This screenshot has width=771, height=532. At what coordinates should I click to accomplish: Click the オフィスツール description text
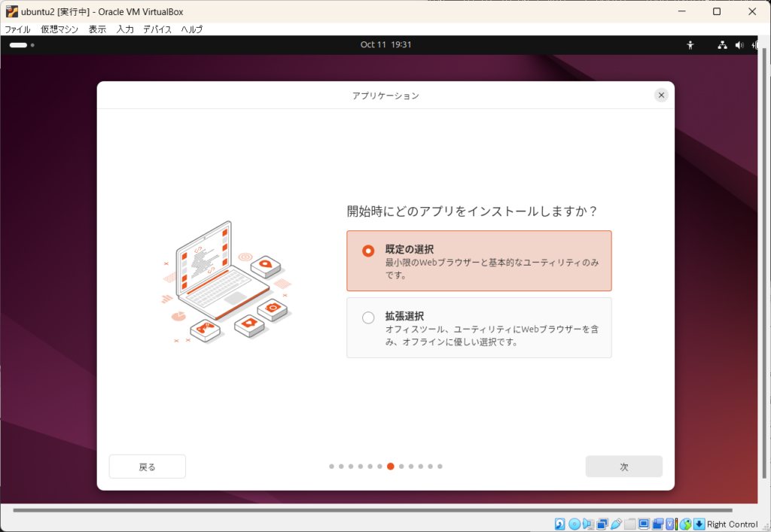click(492, 336)
